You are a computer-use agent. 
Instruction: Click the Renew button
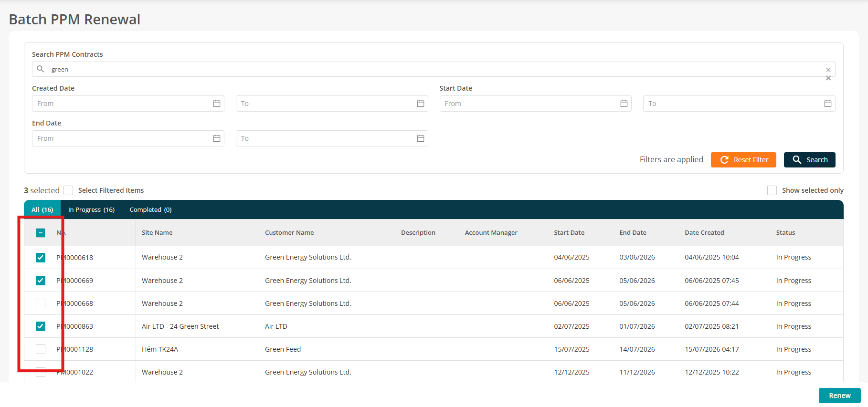pyautogui.click(x=840, y=396)
